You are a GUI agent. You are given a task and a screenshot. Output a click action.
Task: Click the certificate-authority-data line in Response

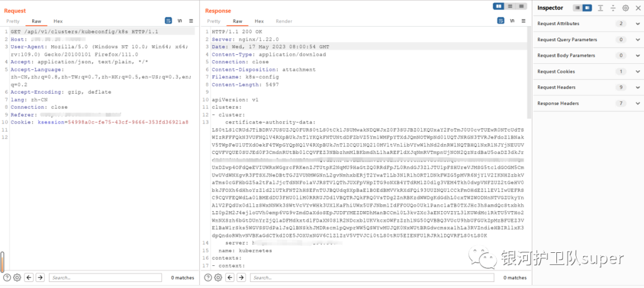point(270,122)
